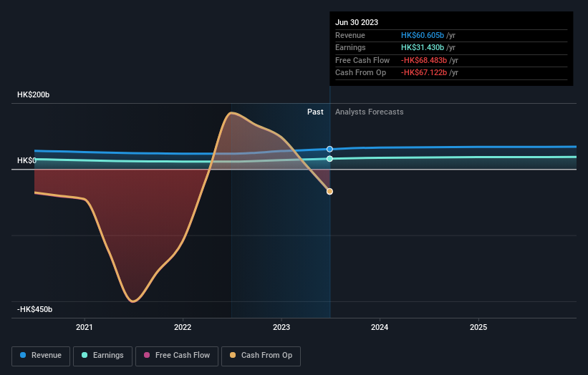Viewport: 588px width, 375px height.
Task: Click the 2021 x-axis label
Action: point(85,327)
